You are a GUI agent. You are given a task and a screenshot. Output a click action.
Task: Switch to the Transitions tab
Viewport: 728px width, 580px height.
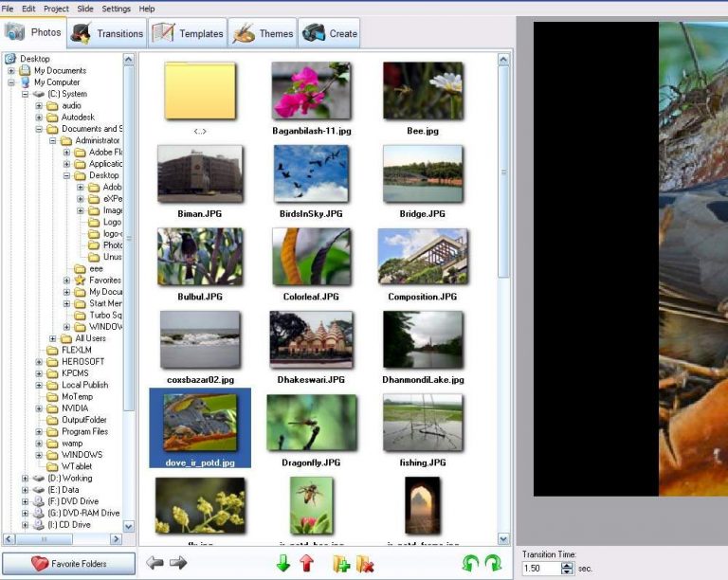[x=108, y=33]
